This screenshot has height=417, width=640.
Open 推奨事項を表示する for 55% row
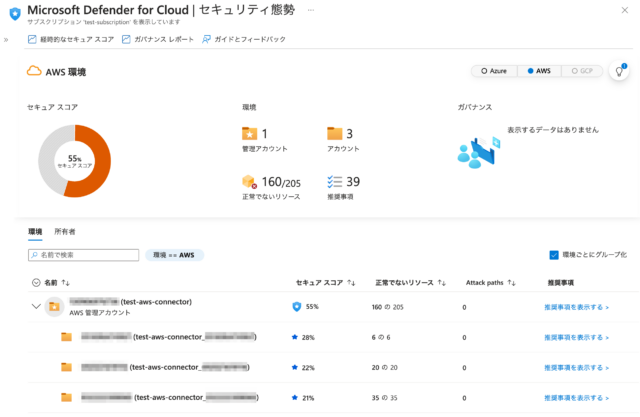point(577,307)
